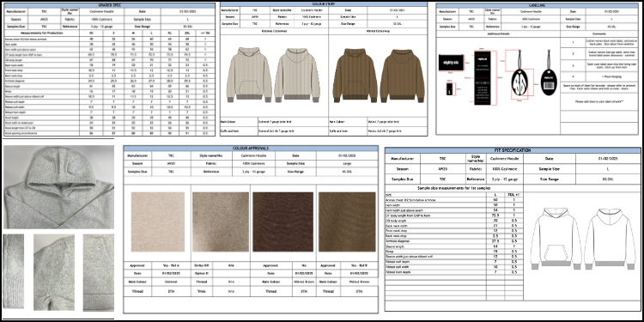
Task: Click the 'Manufacturer' label in Graded Spec
Action: point(15,11)
